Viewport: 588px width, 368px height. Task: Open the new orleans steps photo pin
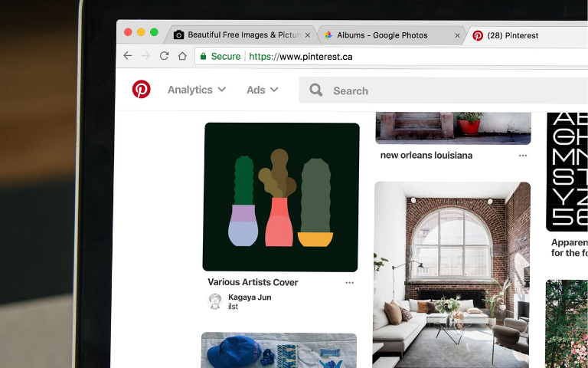click(x=453, y=128)
